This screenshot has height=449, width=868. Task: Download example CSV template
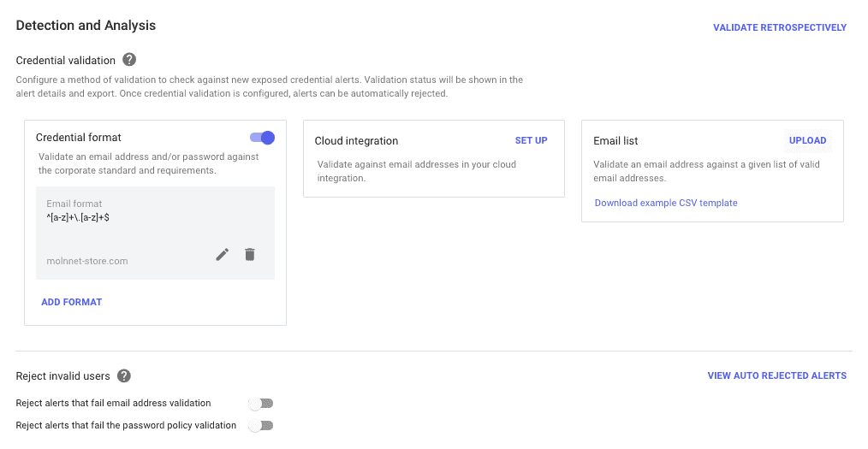point(666,203)
